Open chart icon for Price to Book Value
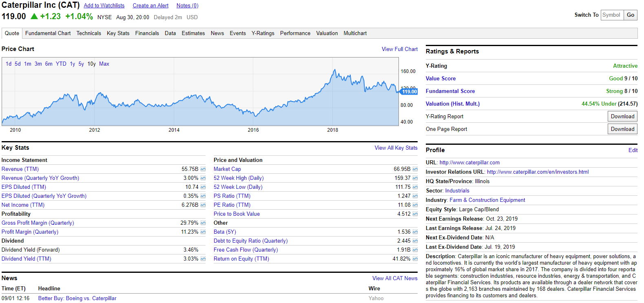644x303 pixels. 415,214
